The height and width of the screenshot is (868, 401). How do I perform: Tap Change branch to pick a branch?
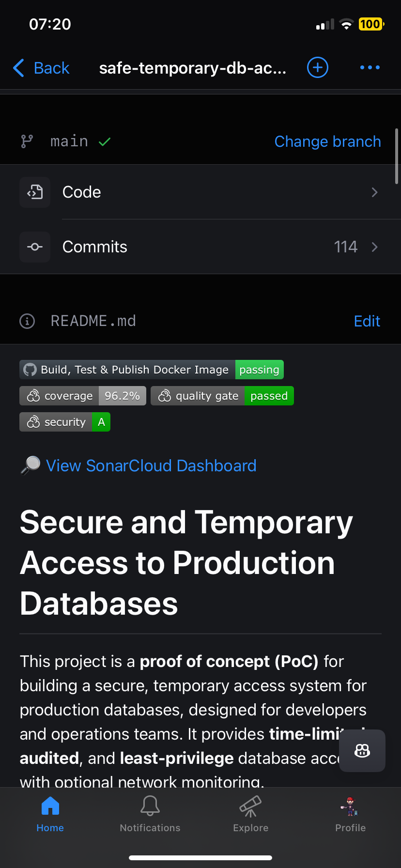tap(328, 141)
